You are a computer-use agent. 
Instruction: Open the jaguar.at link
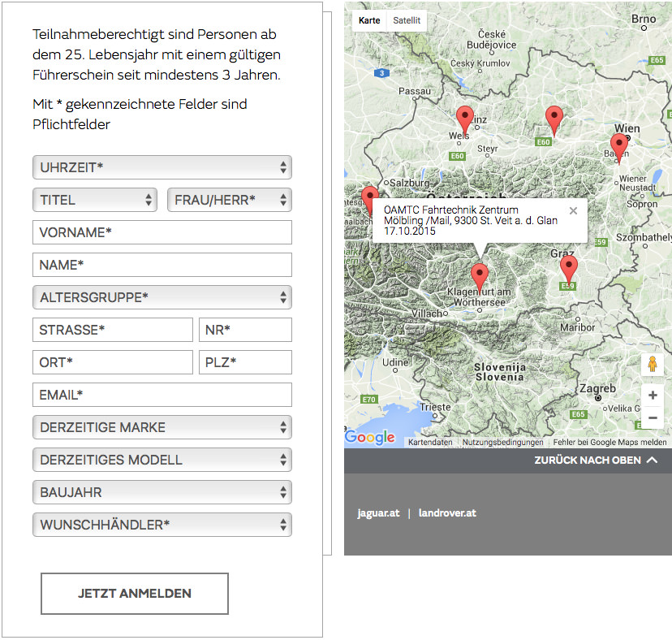[378, 513]
